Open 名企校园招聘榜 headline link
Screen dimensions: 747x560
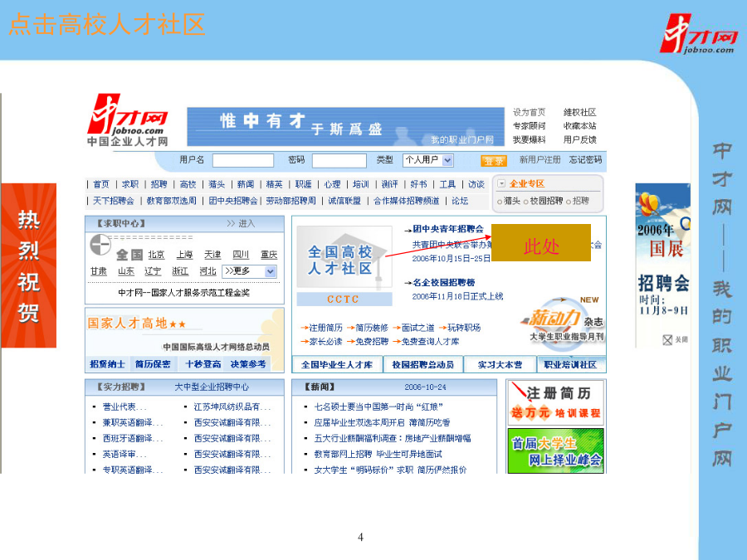tap(443, 282)
